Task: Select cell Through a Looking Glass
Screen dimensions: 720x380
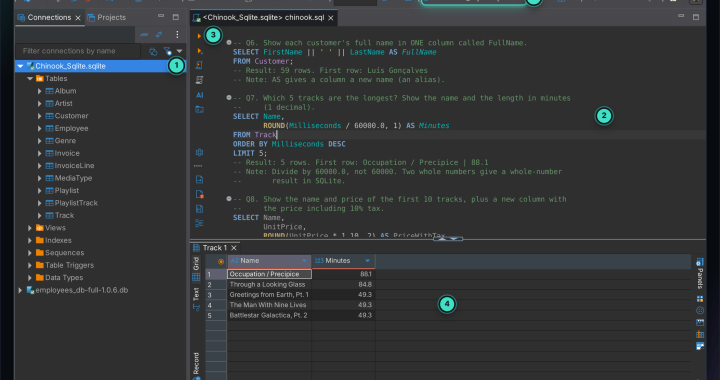Action: [x=269, y=285]
